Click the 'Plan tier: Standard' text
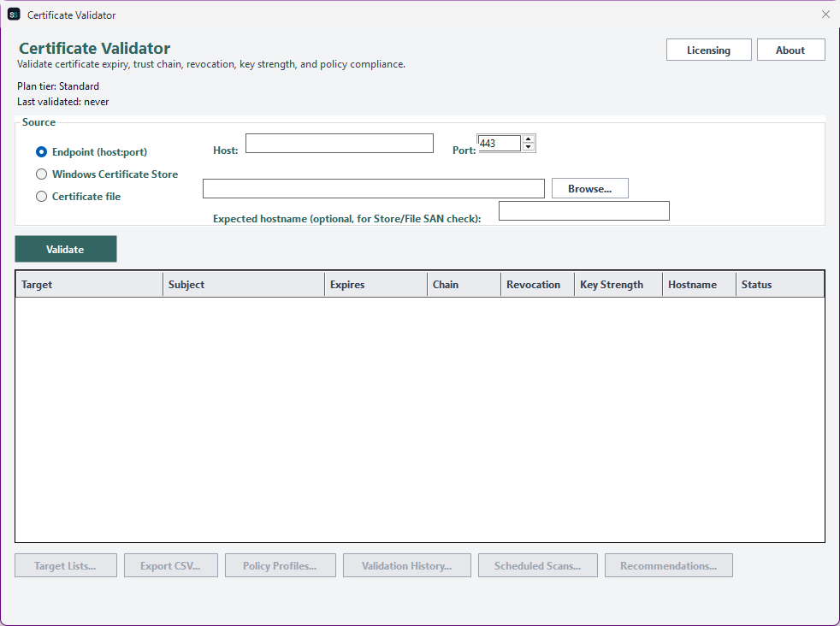 coord(58,86)
